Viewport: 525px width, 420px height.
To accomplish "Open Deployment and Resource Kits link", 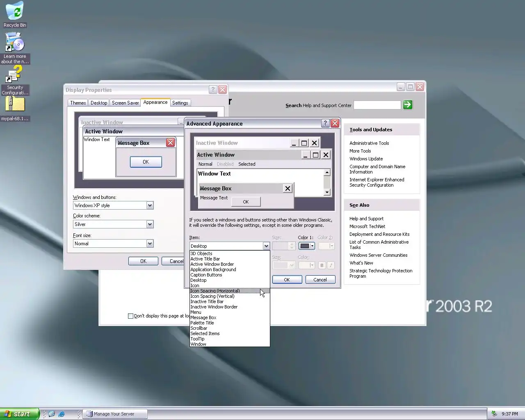I will tap(379, 234).
